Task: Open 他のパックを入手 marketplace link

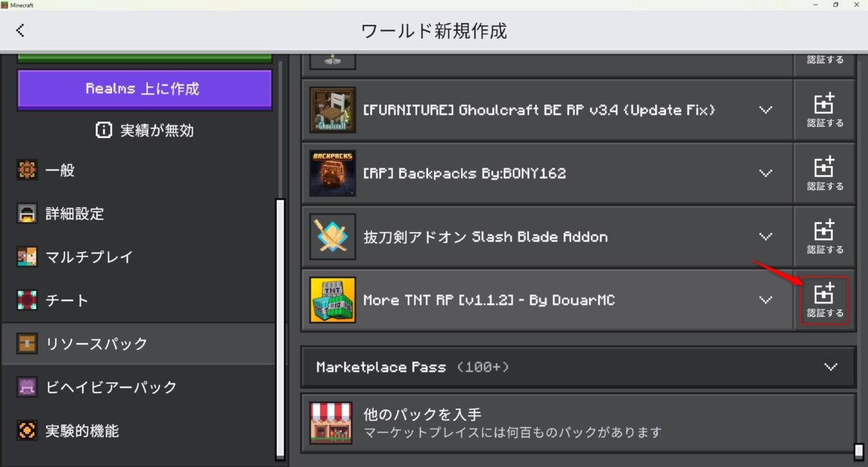Action: coord(578,423)
